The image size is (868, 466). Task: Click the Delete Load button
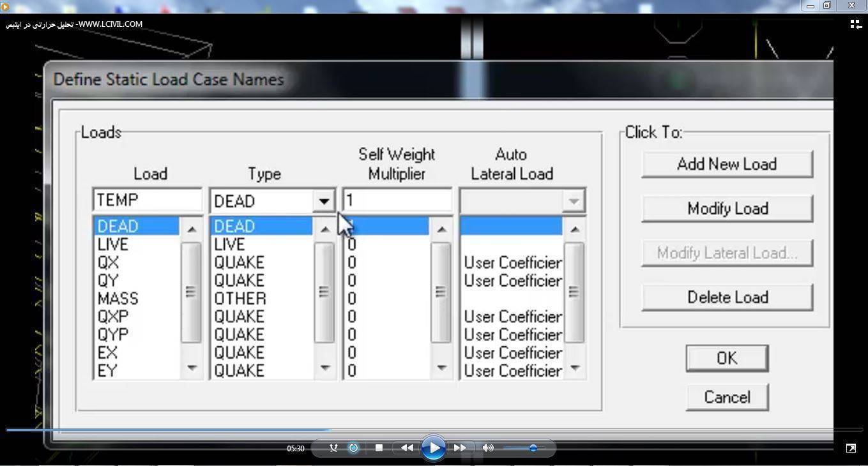tap(727, 297)
